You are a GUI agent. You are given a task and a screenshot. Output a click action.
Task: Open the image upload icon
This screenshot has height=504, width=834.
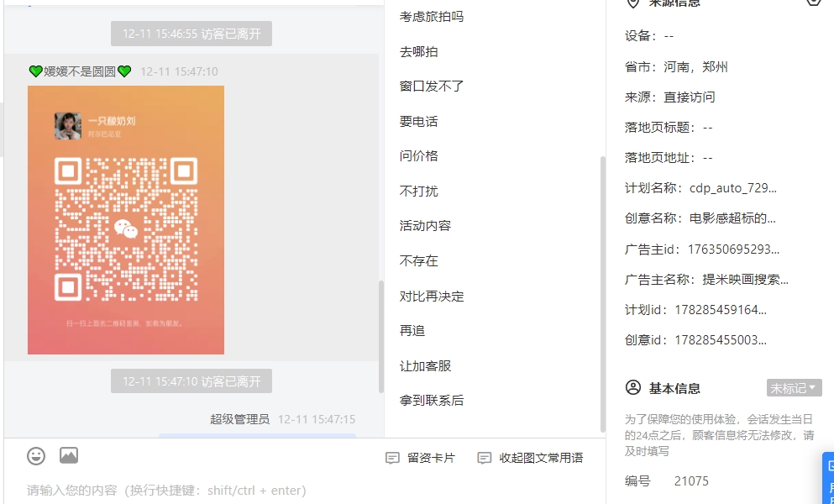pyautogui.click(x=69, y=455)
